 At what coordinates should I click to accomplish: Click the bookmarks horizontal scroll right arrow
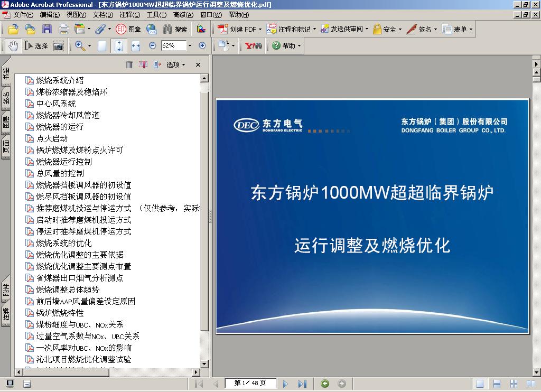(196, 372)
